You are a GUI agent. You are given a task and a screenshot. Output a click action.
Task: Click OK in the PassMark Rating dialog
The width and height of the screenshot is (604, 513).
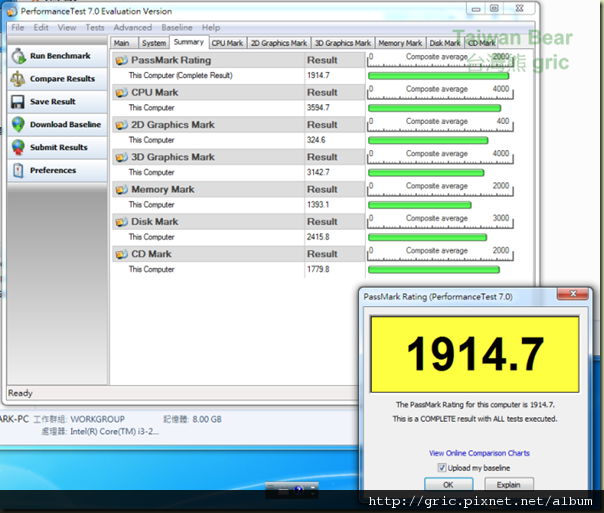coord(449,484)
